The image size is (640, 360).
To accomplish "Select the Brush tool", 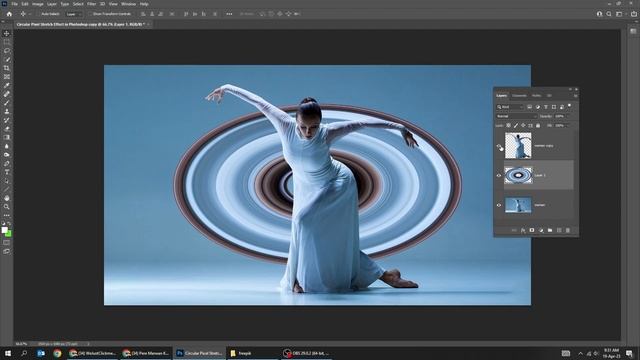I will [7, 103].
